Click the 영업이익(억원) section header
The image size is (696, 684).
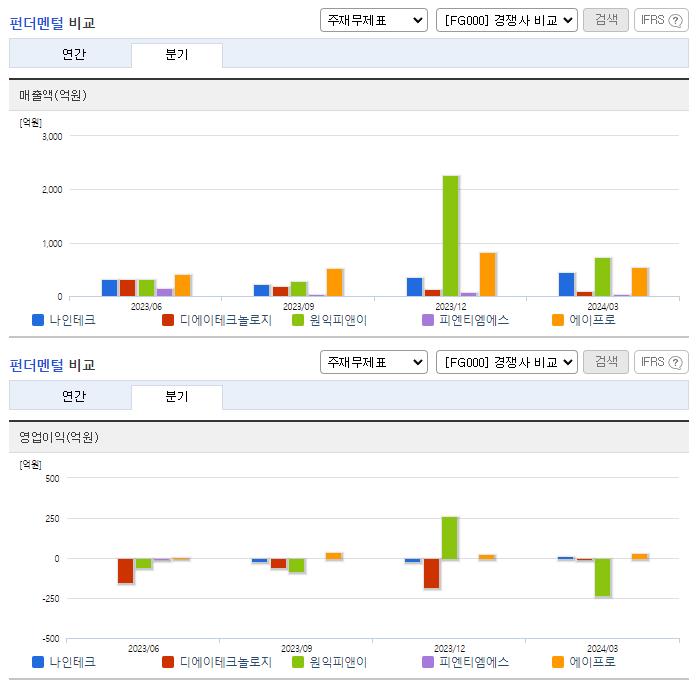pyautogui.click(x=349, y=437)
